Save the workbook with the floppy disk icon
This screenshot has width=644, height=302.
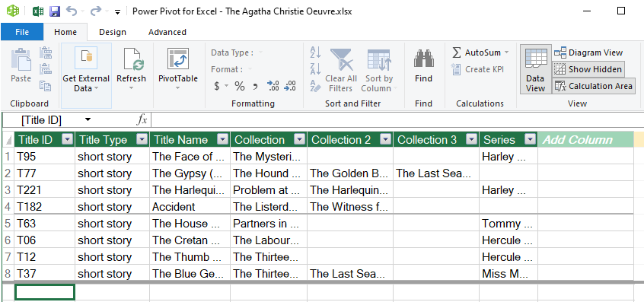tap(55, 11)
